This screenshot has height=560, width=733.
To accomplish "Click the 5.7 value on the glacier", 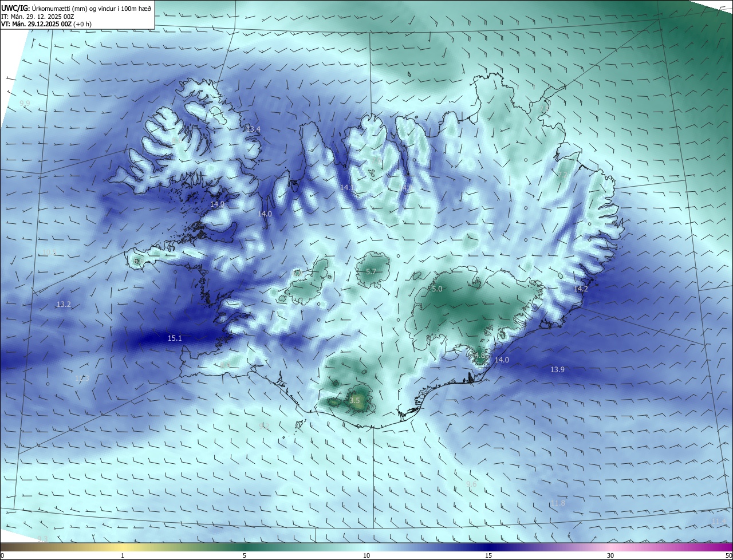I will [x=371, y=271].
